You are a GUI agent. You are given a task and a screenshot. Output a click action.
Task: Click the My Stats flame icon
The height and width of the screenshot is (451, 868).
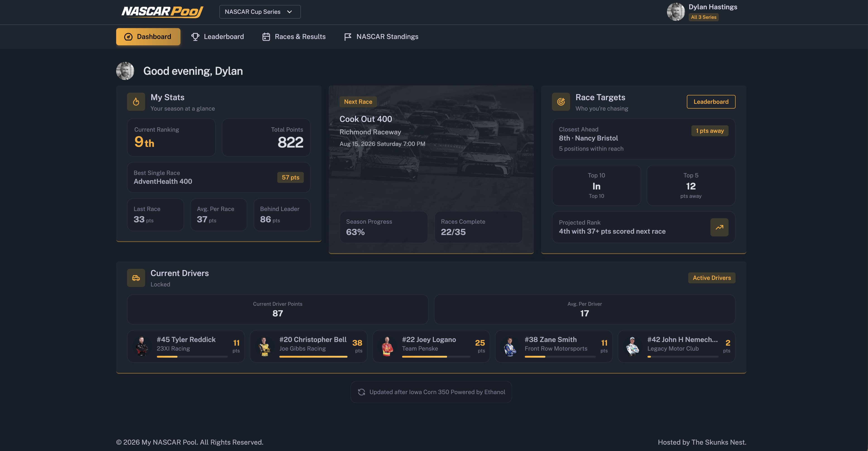coord(136,102)
